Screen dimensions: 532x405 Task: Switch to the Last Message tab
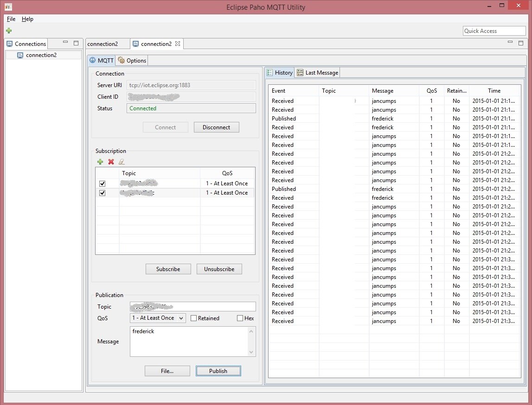coord(318,73)
